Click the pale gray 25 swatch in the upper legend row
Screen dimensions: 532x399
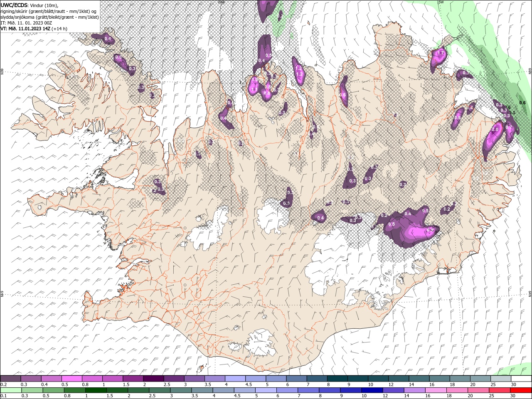(500, 379)
